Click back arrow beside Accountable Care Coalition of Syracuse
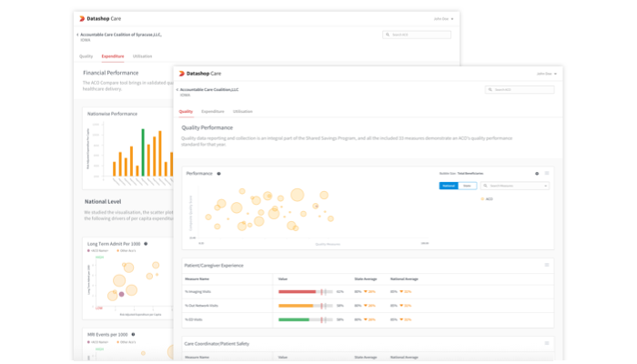This screenshot has width=637, height=364. click(x=77, y=35)
